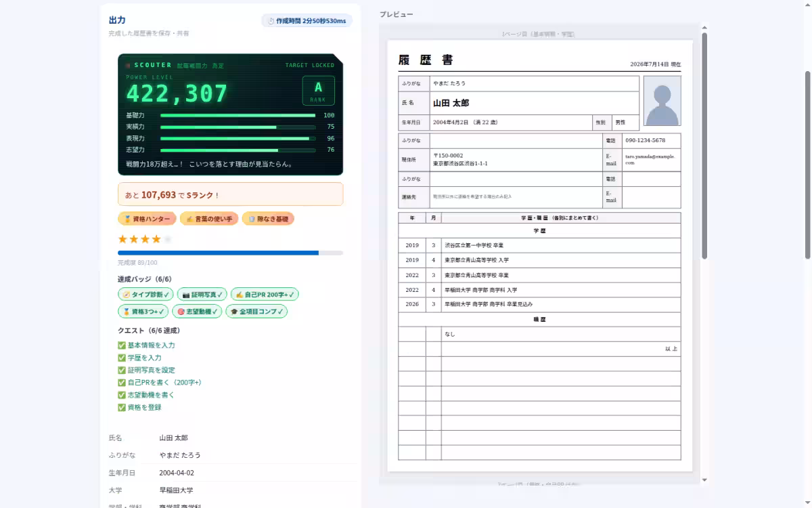Click the 志望動機 target achievement badge
The image size is (812, 508).
point(197,312)
